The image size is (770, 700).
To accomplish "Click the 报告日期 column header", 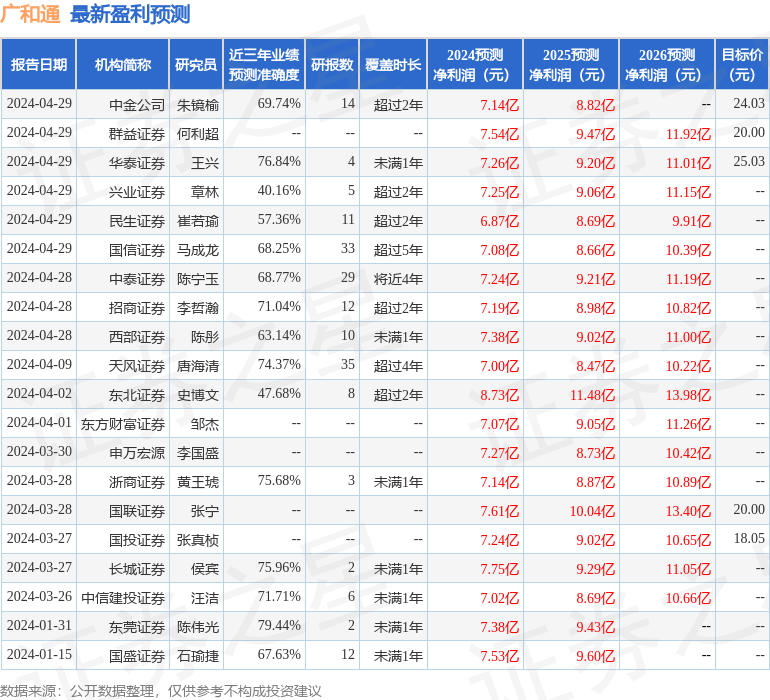I will pos(39,64).
